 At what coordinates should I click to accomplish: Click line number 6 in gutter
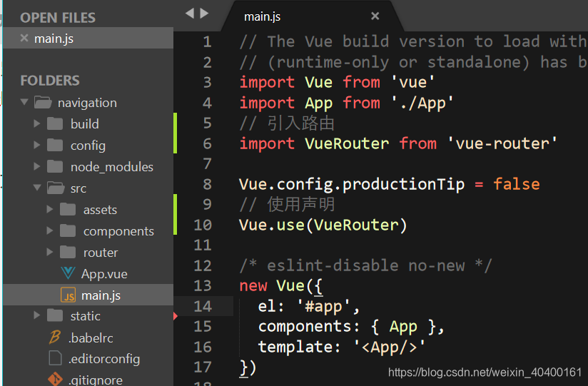(207, 143)
